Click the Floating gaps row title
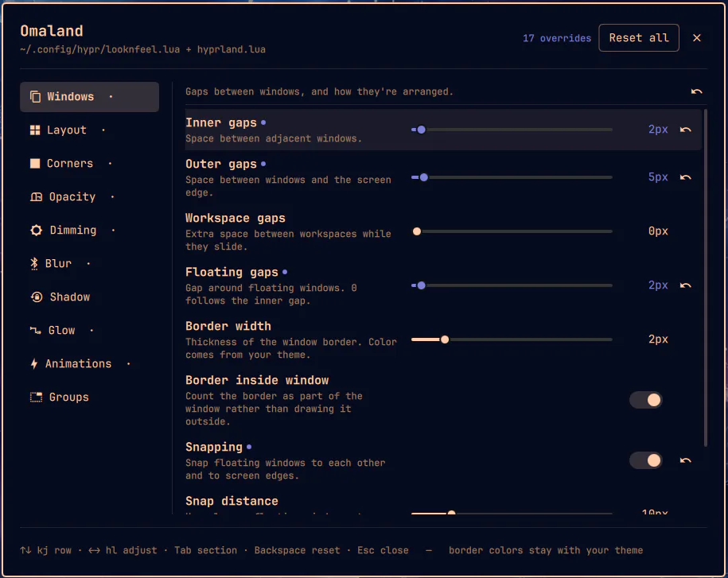 tap(232, 272)
